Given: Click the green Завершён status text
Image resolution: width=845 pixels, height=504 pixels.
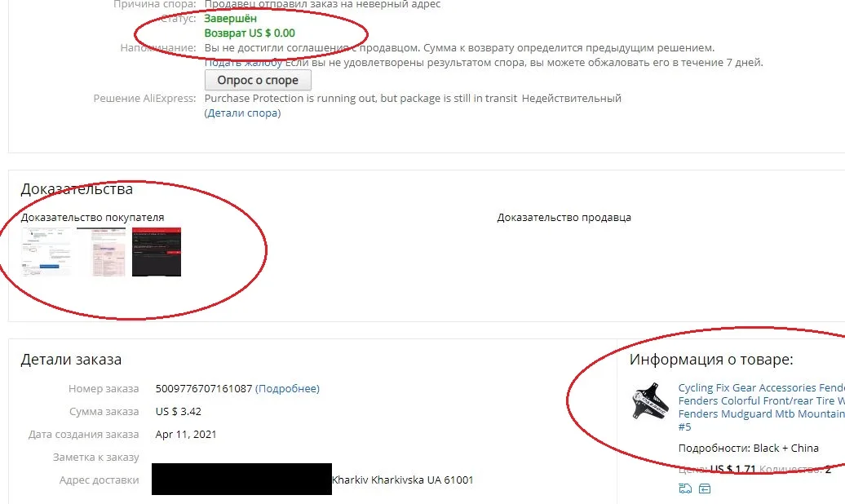Looking at the screenshot, I should click(x=230, y=19).
